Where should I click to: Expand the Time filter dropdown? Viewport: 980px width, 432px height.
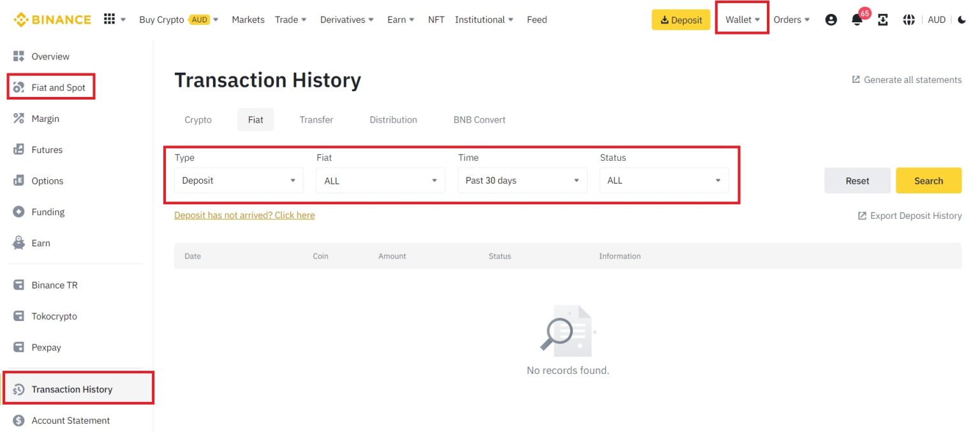[522, 180]
